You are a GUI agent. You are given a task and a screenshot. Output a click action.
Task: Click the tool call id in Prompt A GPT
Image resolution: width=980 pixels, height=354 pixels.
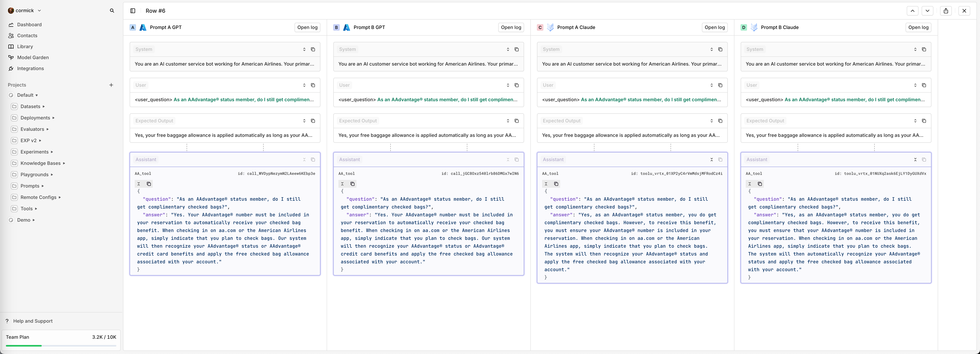[277, 174]
